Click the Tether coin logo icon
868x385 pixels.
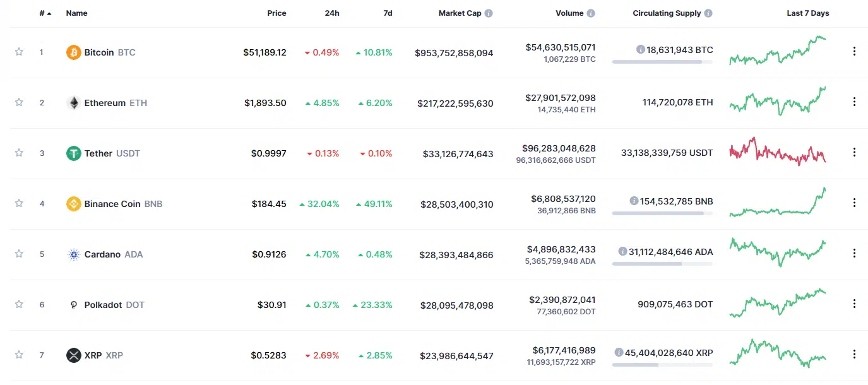pyautogui.click(x=73, y=153)
